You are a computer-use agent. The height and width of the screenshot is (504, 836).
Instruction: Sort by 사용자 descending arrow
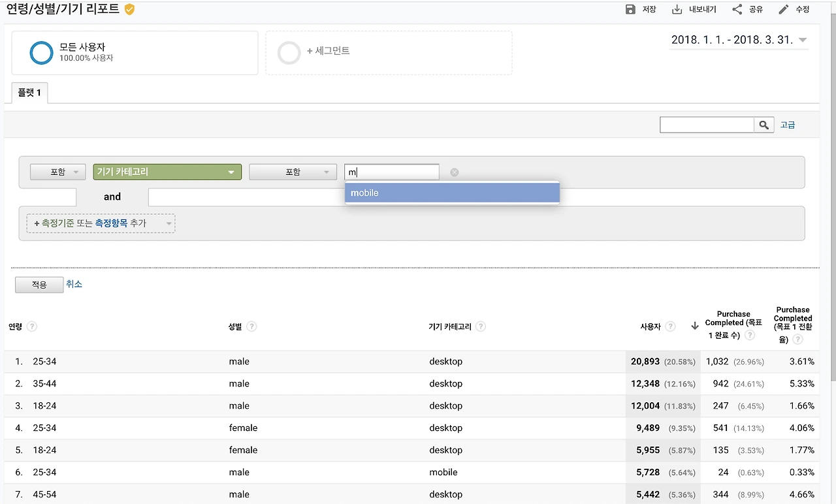694,326
